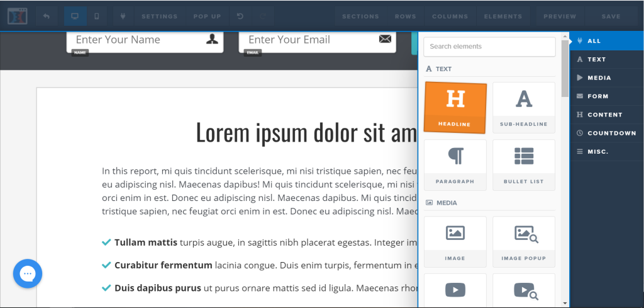Select the Media category tab
644x308 pixels.
click(x=598, y=78)
